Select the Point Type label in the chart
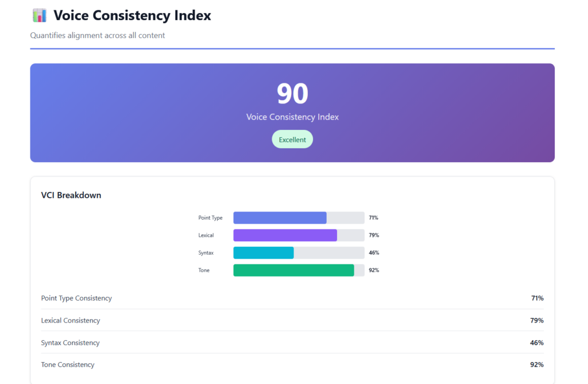The image size is (588, 384). point(210,218)
